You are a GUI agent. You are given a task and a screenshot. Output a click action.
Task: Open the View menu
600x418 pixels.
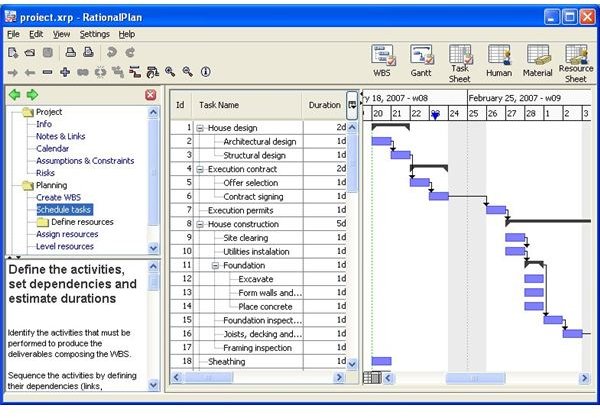click(x=61, y=34)
